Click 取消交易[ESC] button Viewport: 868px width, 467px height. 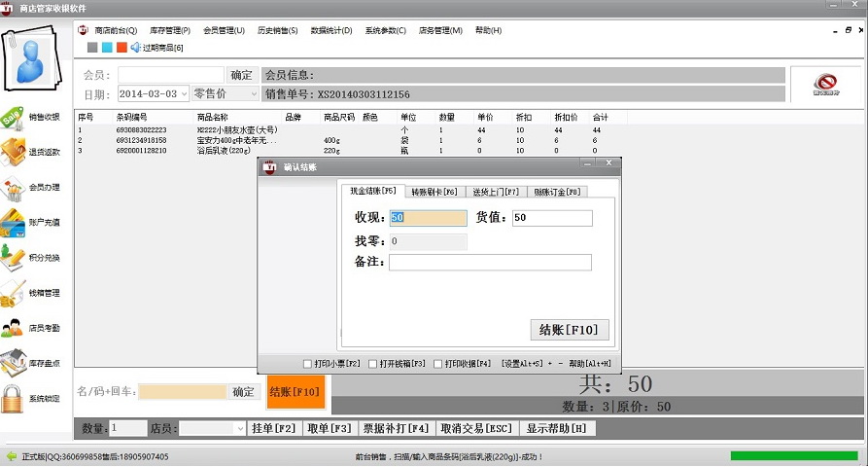pyautogui.click(x=476, y=429)
